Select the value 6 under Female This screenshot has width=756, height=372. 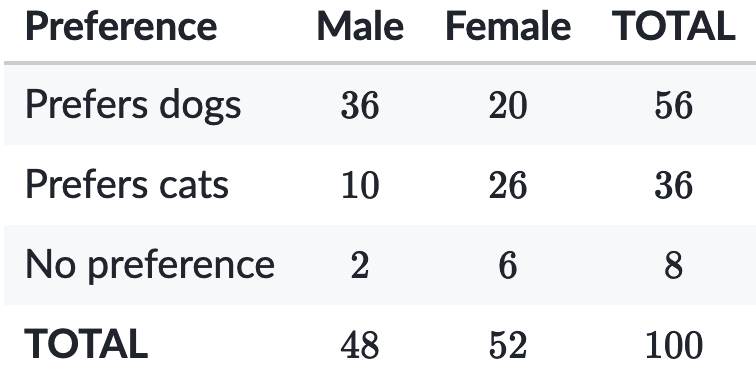tap(508, 265)
